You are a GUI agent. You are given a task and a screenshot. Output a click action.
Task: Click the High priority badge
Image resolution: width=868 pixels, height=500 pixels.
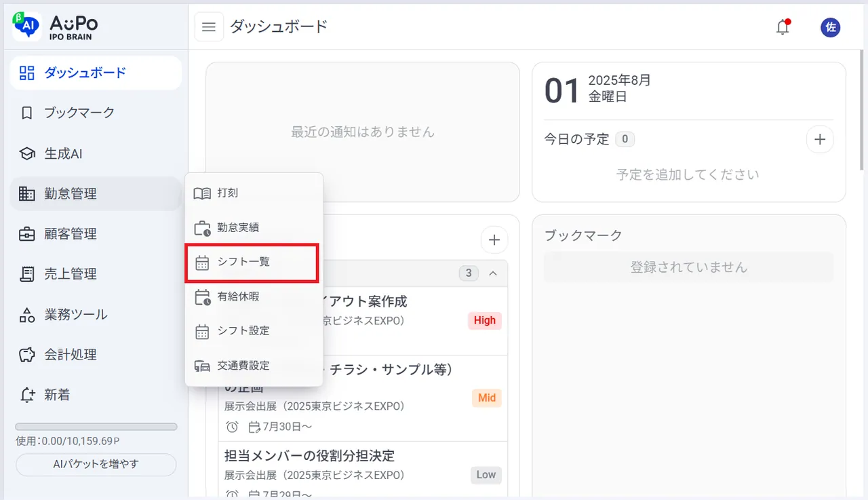tap(485, 321)
